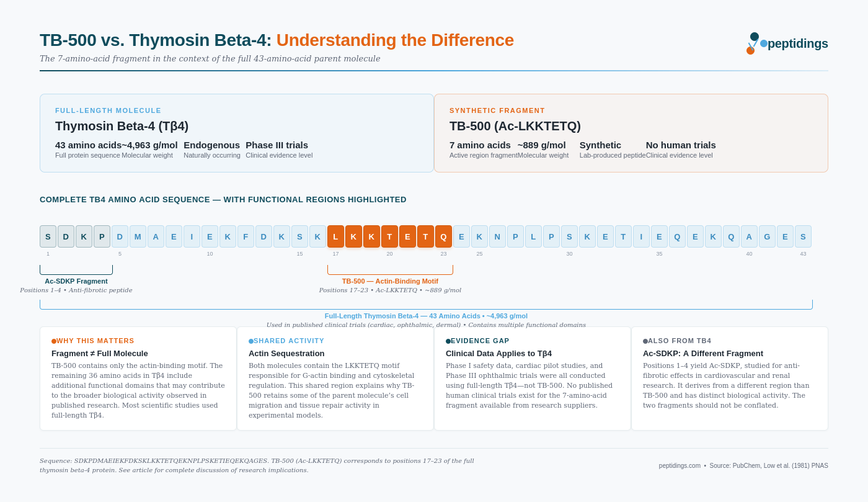Click the TB-500 — Actin-Binding Motif label
The image size is (868, 502).
point(390,281)
